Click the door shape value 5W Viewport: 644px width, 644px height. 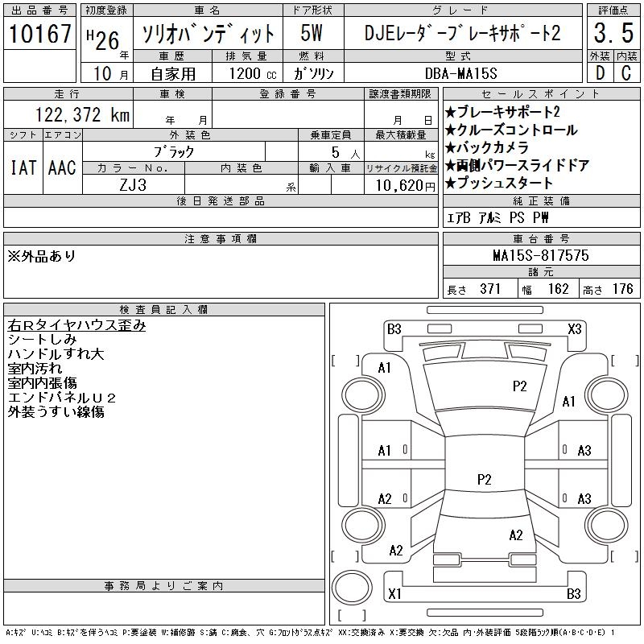[x=312, y=33]
